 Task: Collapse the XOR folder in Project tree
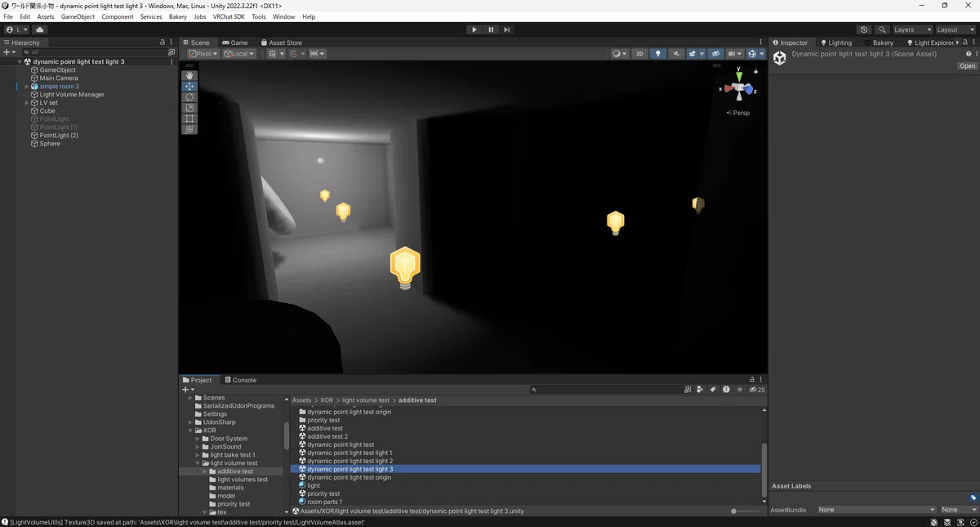190,431
